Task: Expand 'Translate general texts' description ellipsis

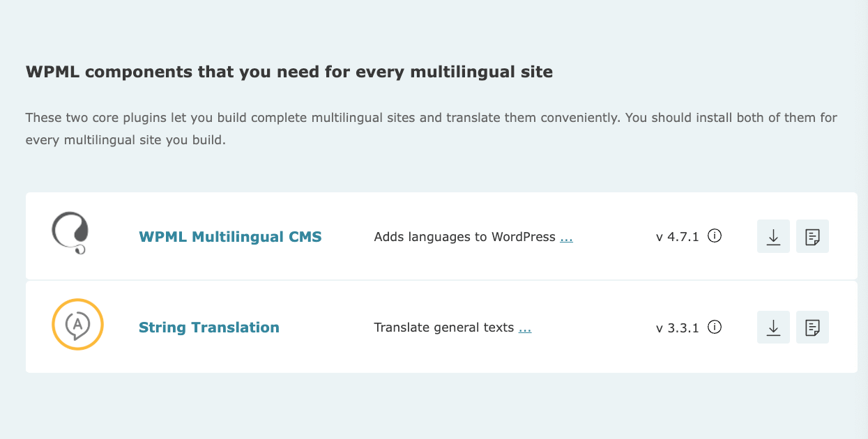Action: 525,328
